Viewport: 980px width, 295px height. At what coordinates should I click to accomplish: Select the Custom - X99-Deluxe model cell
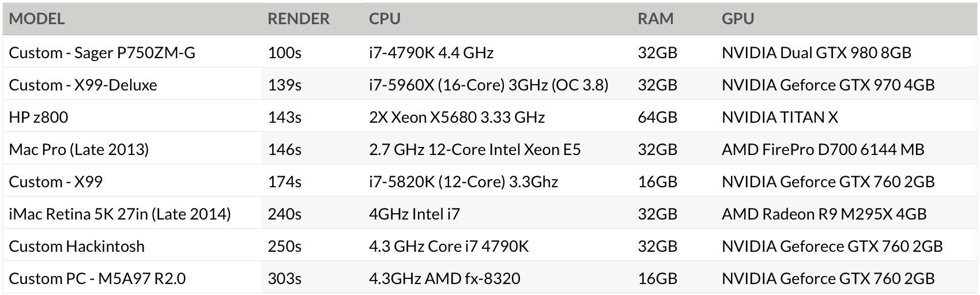pyautogui.click(x=83, y=85)
